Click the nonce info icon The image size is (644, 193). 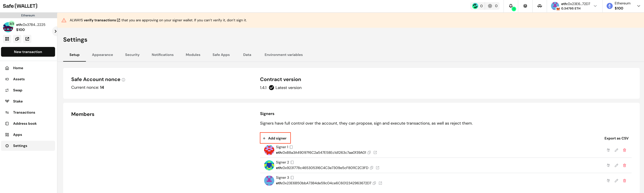click(x=123, y=80)
